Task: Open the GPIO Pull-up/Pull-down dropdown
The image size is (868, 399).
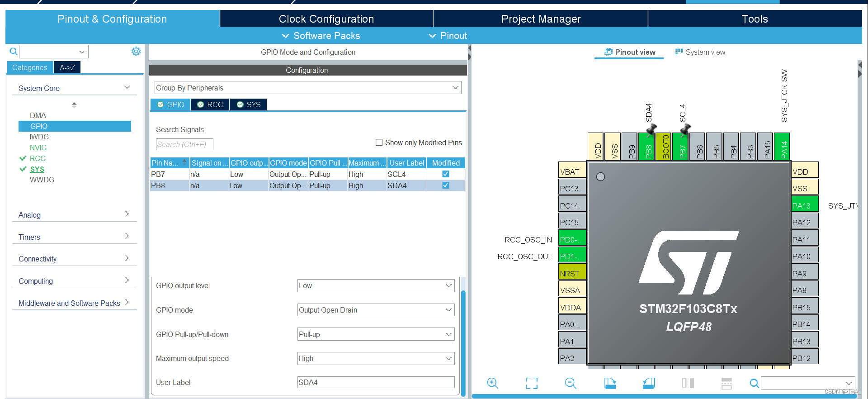Action: 376,334
